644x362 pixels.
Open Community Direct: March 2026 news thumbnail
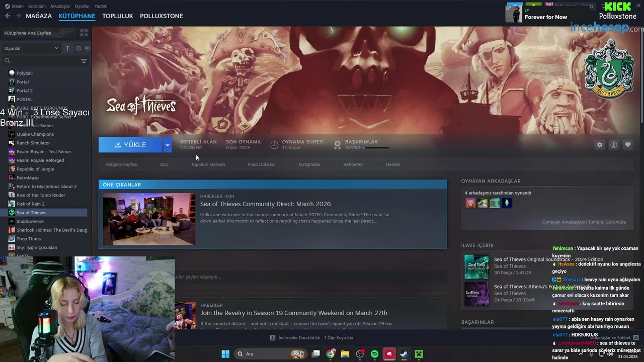[x=149, y=219]
